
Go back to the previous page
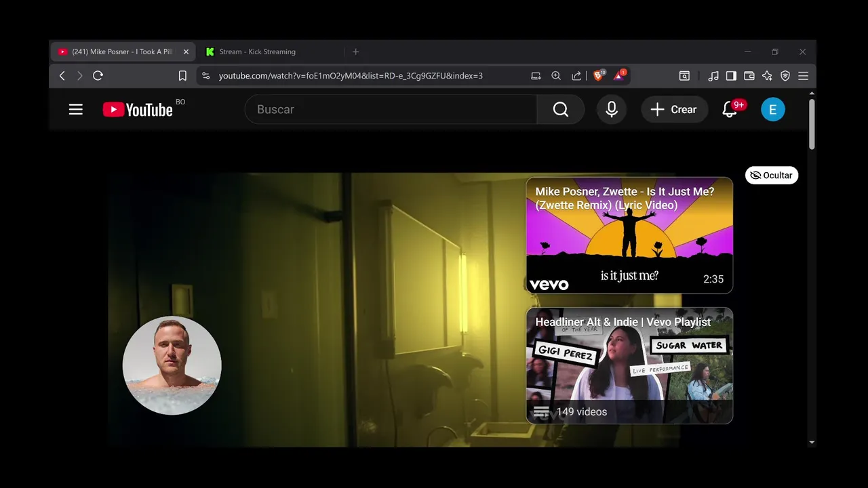pos(62,76)
